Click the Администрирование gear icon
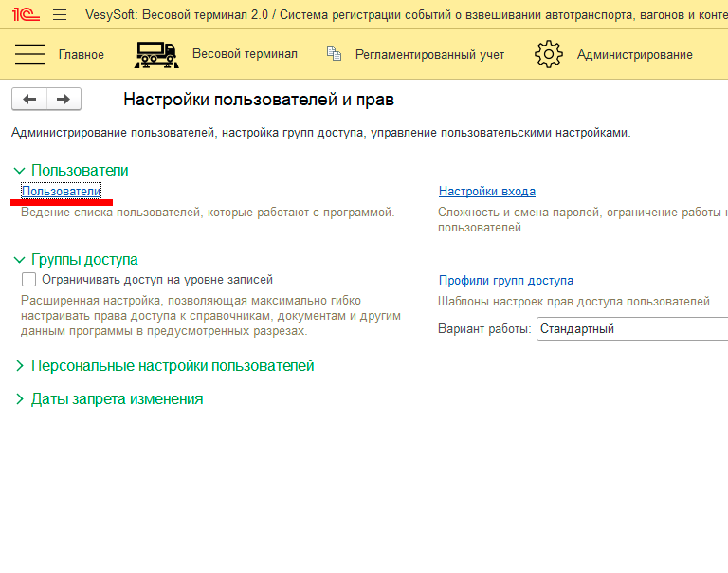728x573 pixels. click(x=549, y=54)
